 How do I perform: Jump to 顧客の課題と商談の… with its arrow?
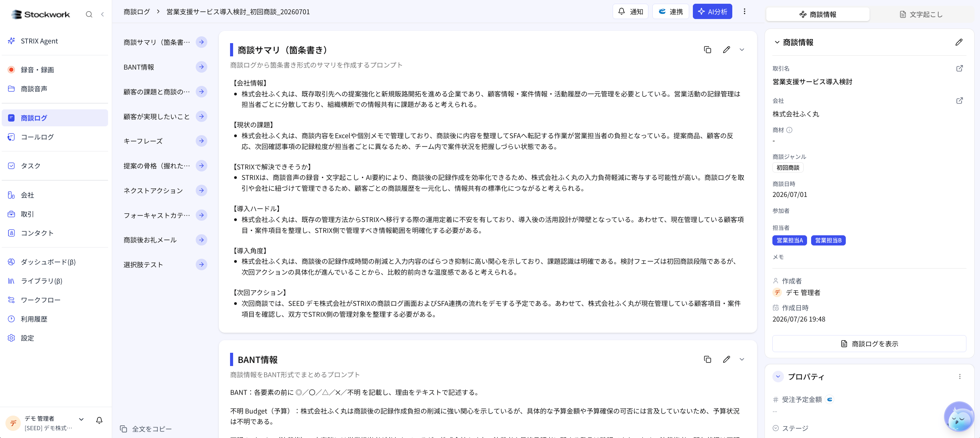[201, 92]
